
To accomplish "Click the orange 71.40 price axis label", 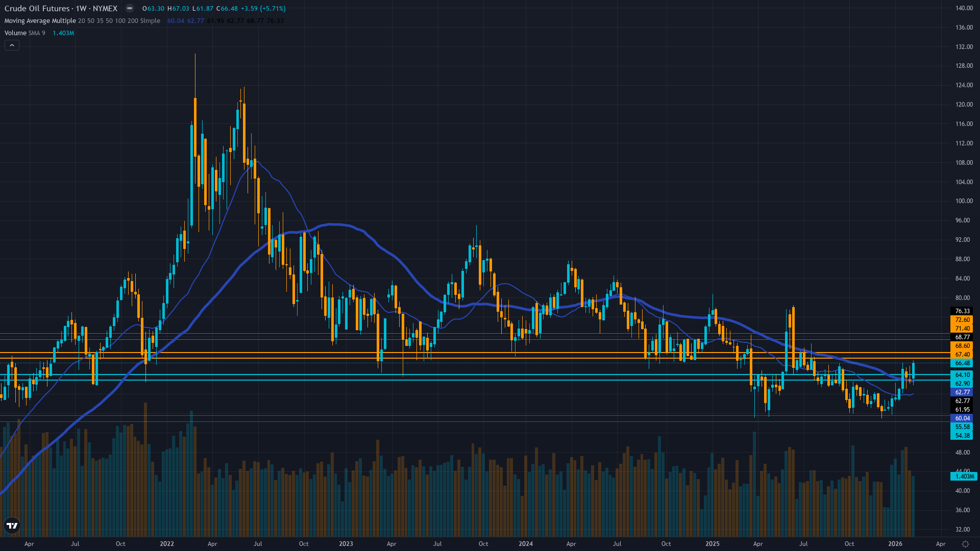I will (x=962, y=329).
